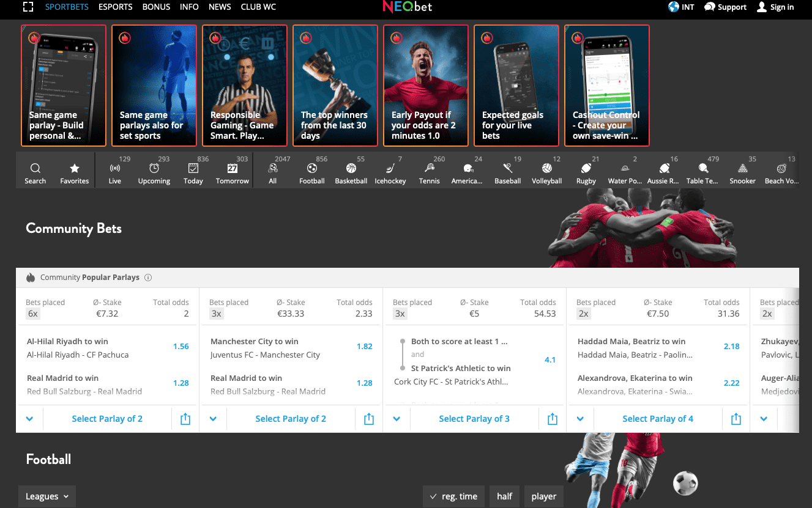Screen dimensions: 812x508
Task: Open the Leagues dropdown
Action: click(x=47, y=496)
